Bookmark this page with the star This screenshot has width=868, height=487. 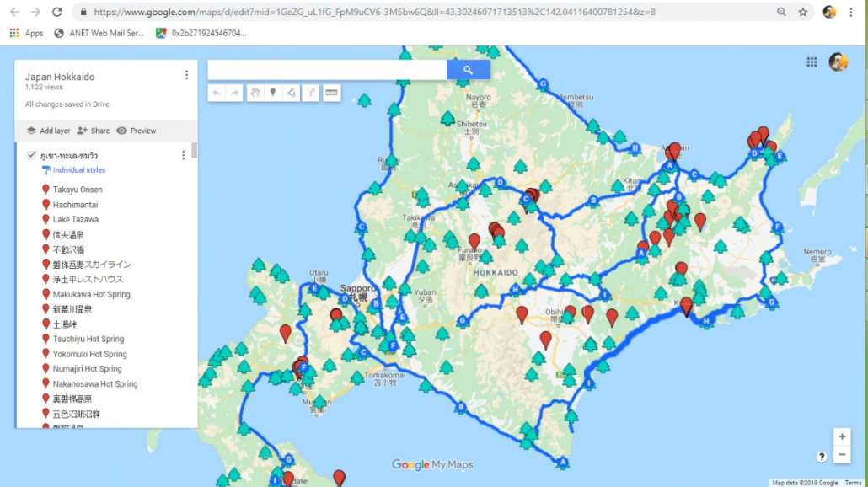click(x=802, y=12)
